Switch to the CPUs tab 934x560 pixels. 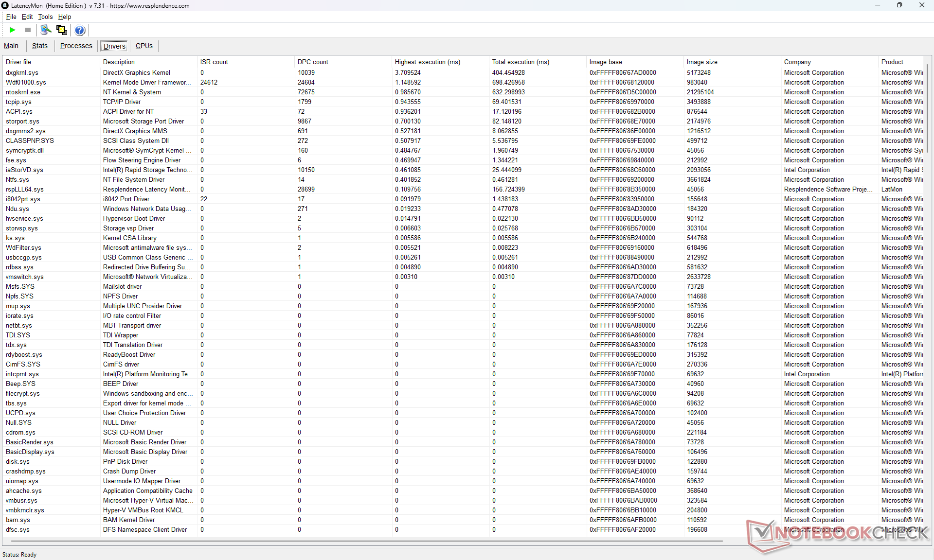coord(144,46)
